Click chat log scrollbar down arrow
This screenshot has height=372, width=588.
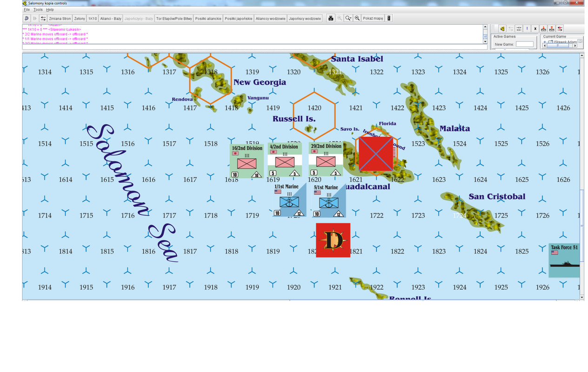[485, 41]
